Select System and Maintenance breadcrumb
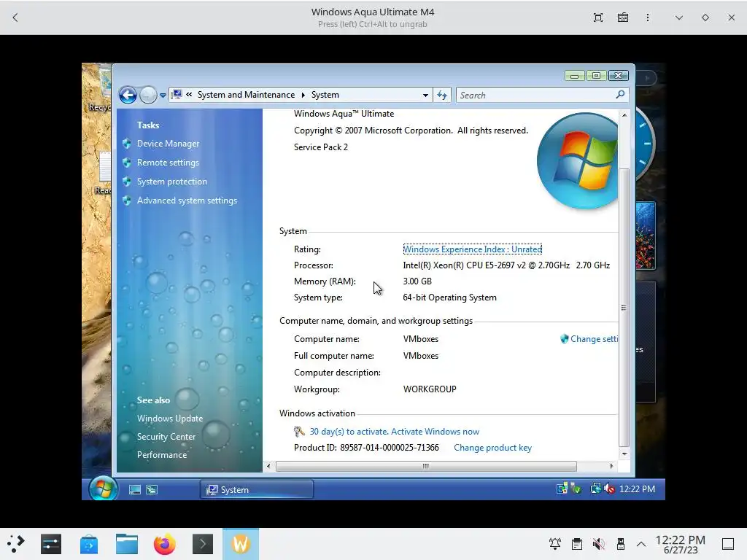This screenshot has width=747, height=560. pos(246,95)
